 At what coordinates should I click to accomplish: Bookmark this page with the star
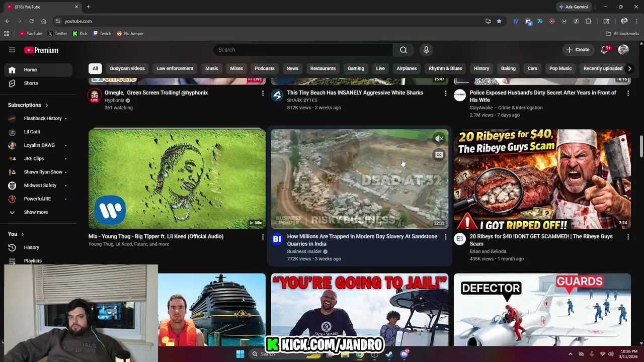(499, 21)
